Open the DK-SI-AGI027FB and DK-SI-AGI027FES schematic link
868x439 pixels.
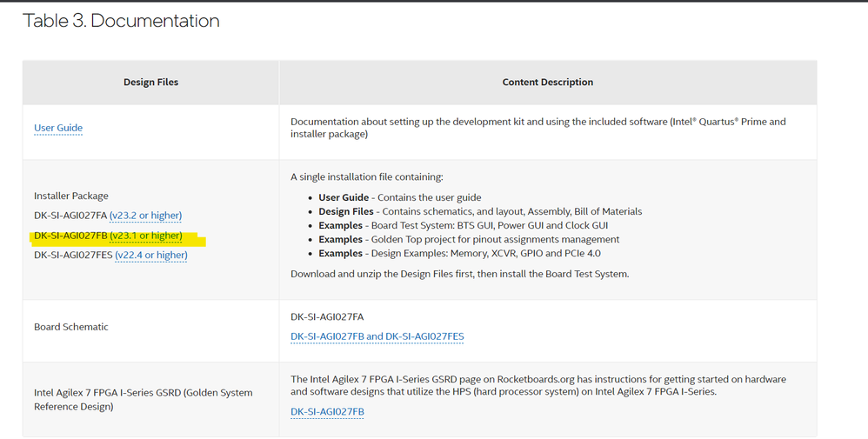pyautogui.click(x=377, y=336)
